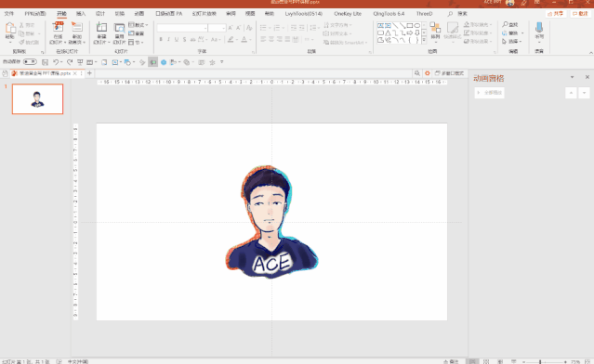Click the multi-window mode button
This screenshot has width=594, height=364.
(449, 73)
